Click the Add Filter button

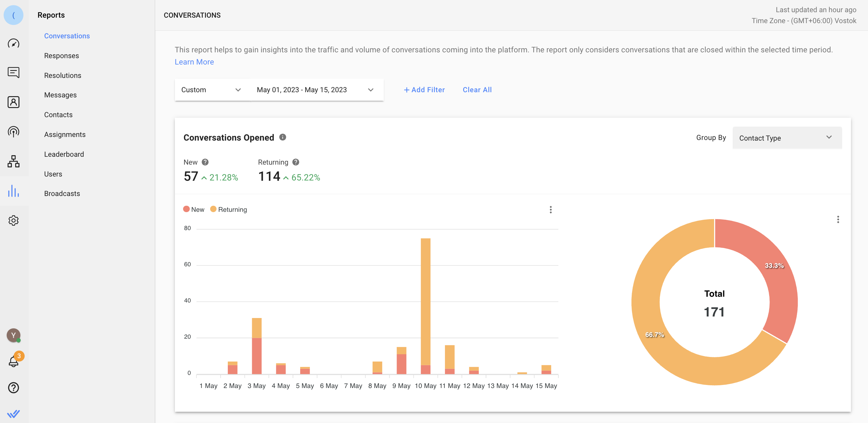point(424,90)
